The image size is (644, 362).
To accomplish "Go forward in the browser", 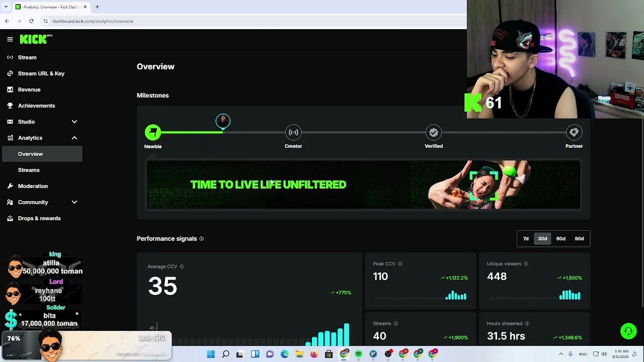I will coord(19,21).
